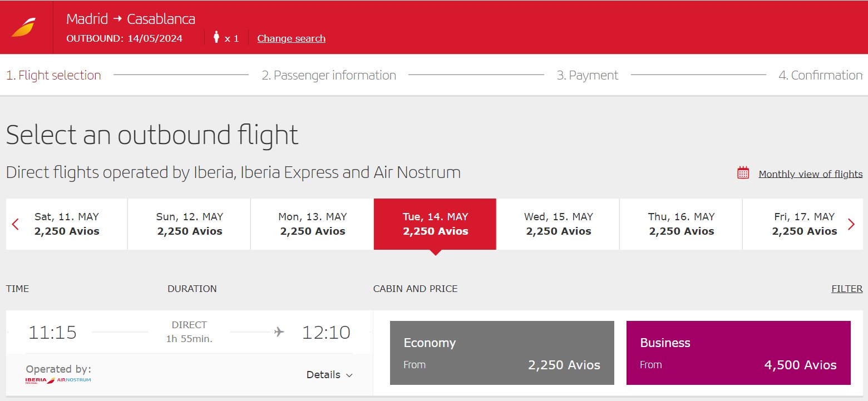Select the Thu, 16 MAY date tab

(682, 224)
